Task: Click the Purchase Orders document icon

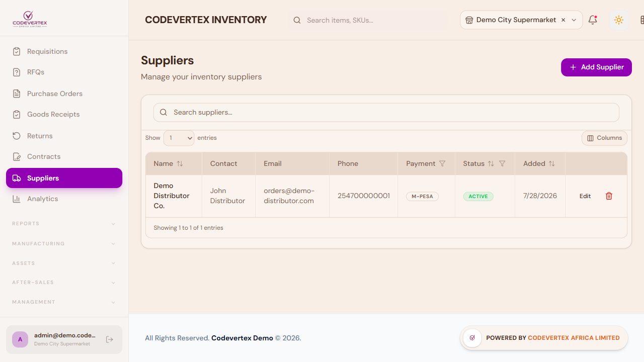Action: point(17,94)
